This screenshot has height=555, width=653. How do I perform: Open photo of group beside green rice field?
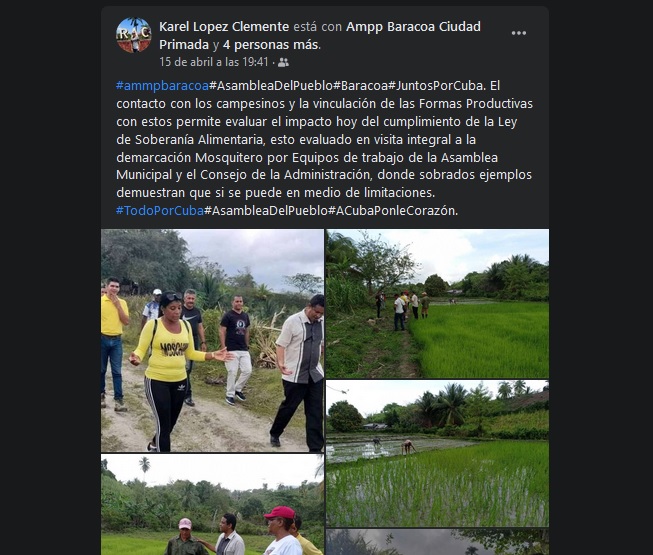tap(437, 304)
